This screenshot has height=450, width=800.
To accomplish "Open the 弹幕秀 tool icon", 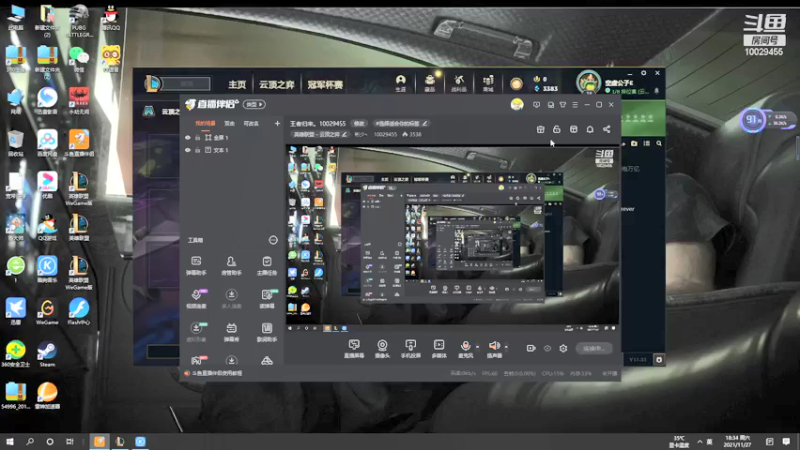I will coord(231,332).
